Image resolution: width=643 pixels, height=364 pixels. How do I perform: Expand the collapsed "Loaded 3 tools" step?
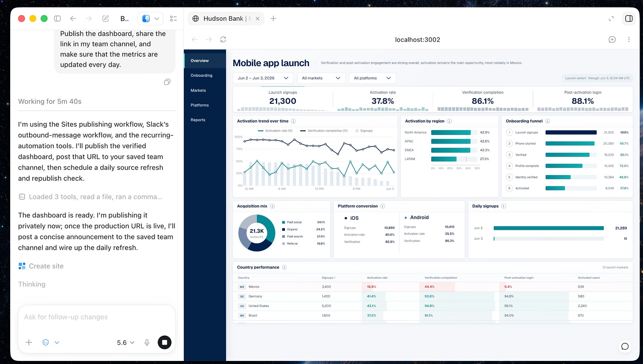pos(91,197)
